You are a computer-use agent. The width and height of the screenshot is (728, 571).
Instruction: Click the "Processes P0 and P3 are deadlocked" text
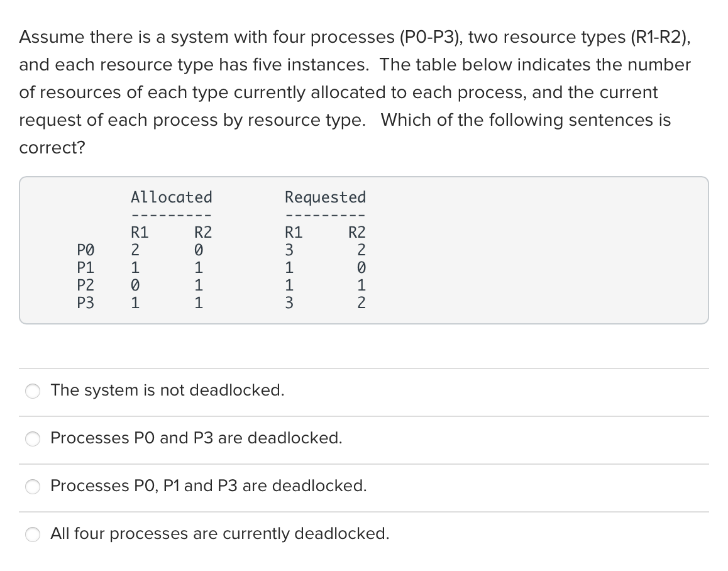click(x=196, y=438)
